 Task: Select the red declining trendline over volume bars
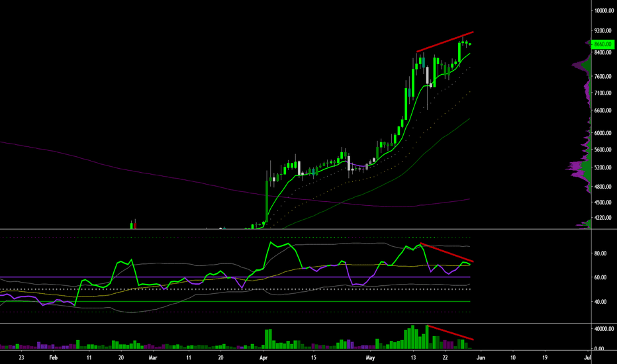pyautogui.click(x=450, y=332)
